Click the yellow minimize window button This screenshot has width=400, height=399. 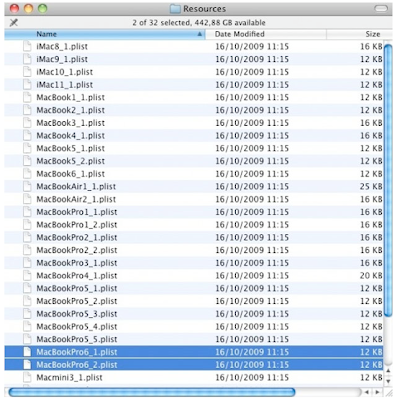pos(28,9)
